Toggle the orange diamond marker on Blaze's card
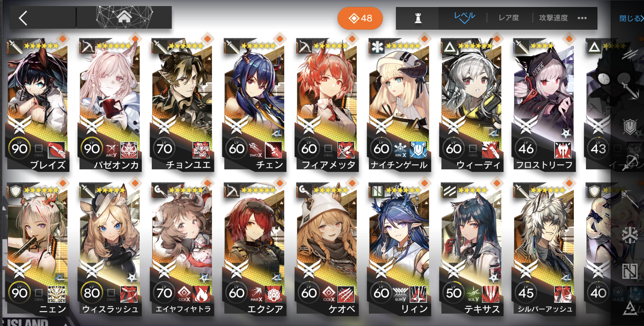The image size is (644, 326). point(63,39)
